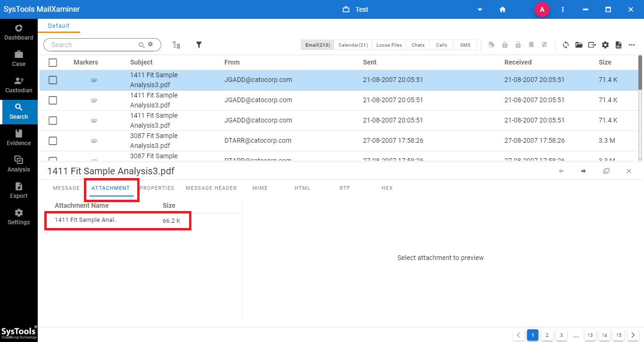Click the open lock icon

[x=518, y=45]
